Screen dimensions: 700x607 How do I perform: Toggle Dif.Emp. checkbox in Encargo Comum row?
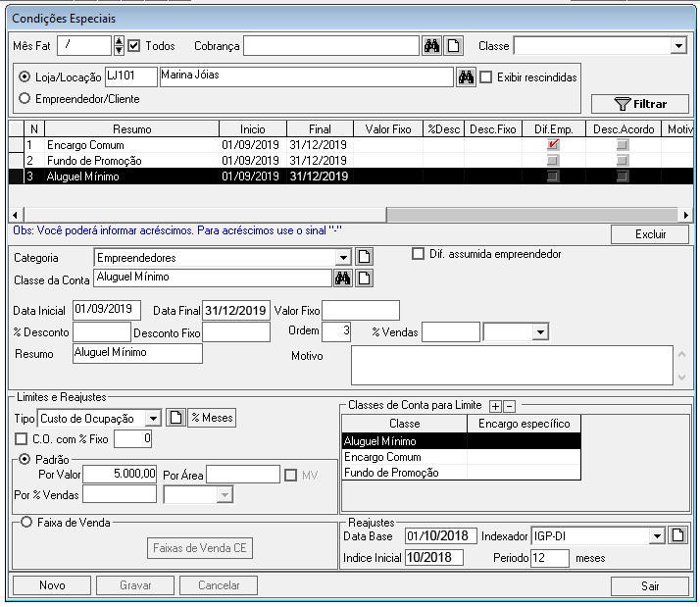tap(553, 145)
